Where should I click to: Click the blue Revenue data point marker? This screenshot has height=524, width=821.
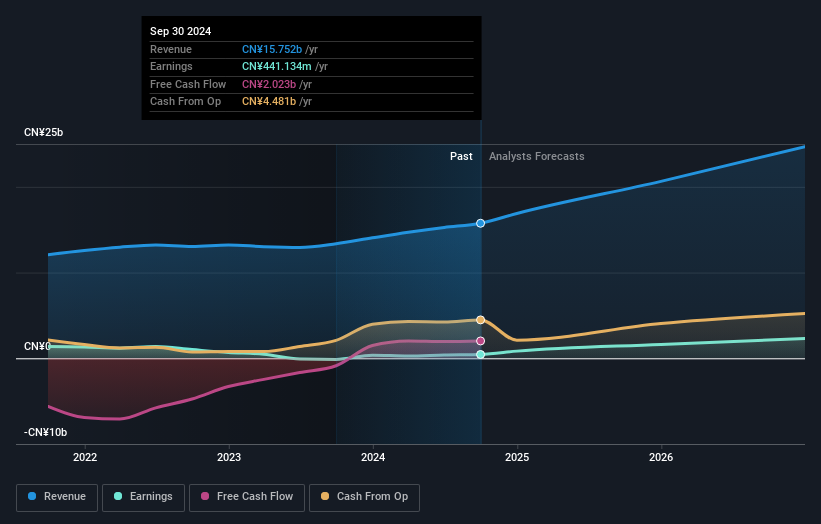[x=480, y=224]
